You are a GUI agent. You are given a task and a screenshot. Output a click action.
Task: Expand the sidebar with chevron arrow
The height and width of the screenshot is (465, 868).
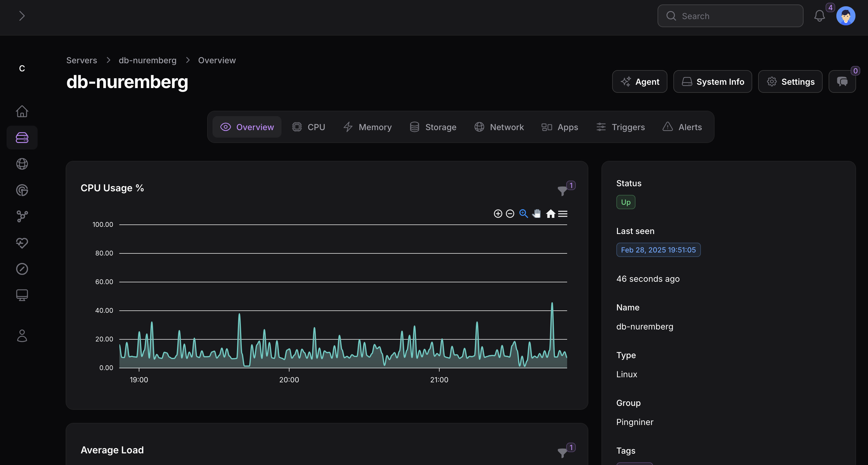pyautogui.click(x=22, y=16)
